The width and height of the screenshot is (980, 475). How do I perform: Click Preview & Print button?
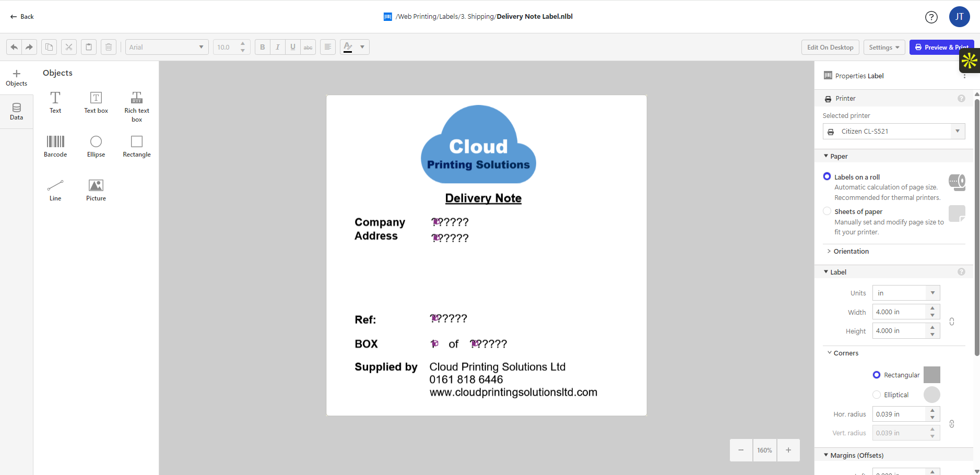[941, 47]
